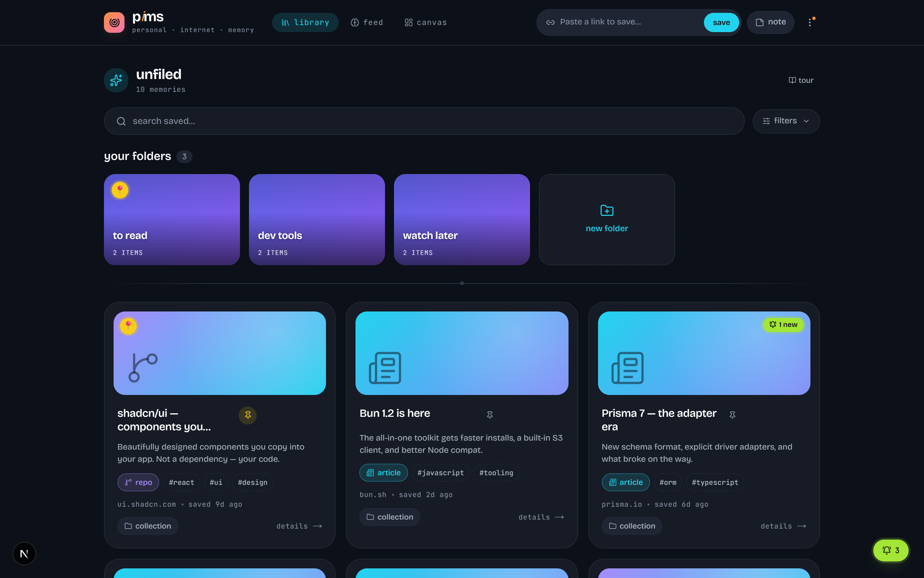This screenshot has height=578, width=924.
Task: Pin the Bun 1.2 is here memory
Action: coord(490,415)
